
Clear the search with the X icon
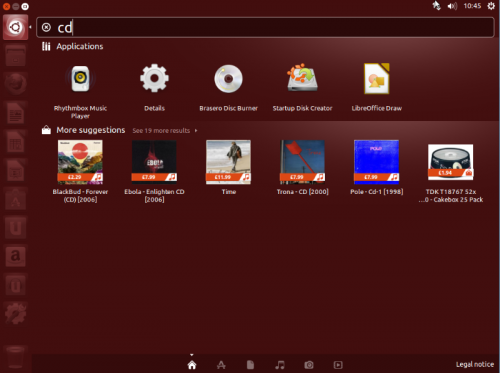tap(46, 27)
